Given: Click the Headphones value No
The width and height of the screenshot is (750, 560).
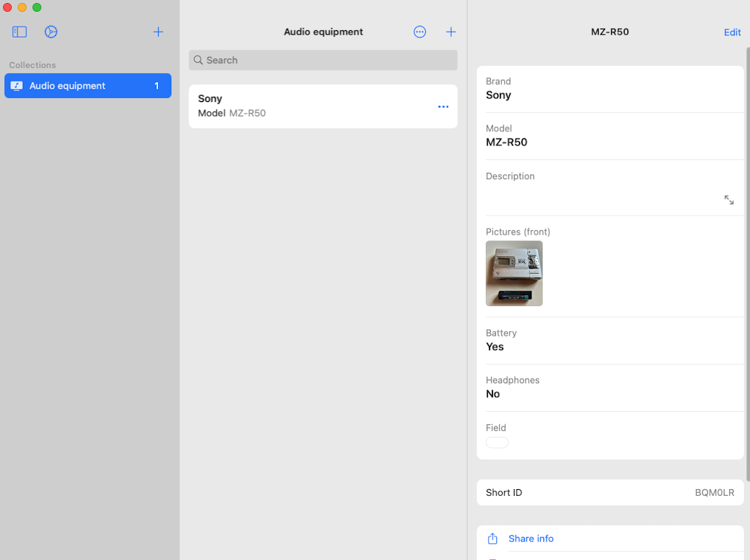Looking at the screenshot, I should pos(492,393).
